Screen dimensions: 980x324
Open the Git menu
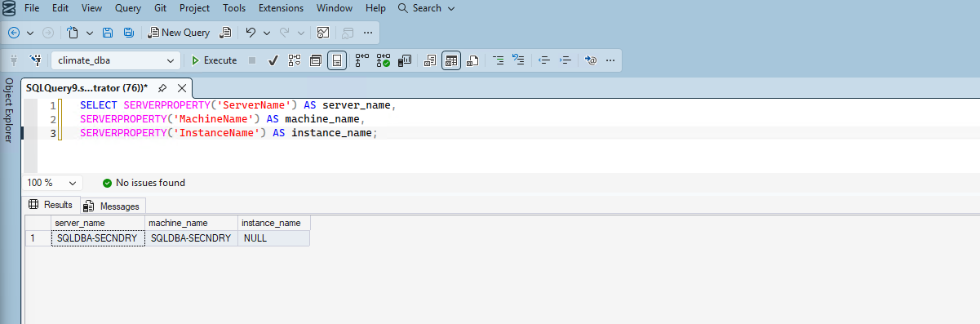click(160, 8)
